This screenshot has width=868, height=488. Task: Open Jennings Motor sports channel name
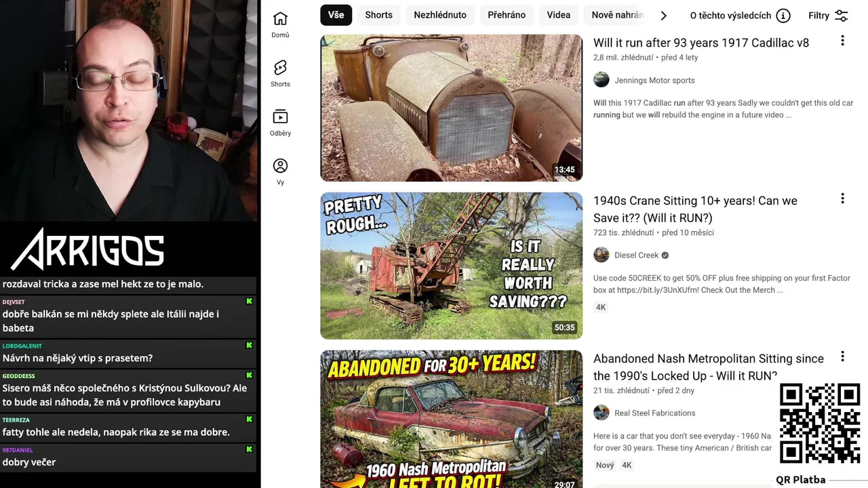(654, 80)
